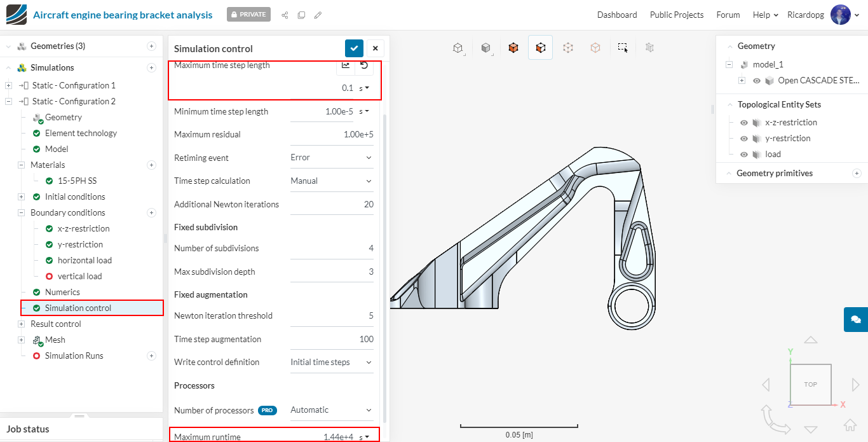Toggle visibility of x-z-restriction entity set
This screenshot has width=868, height=442.
743,122
